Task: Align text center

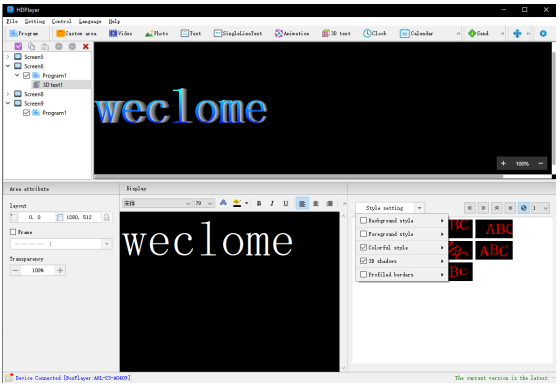Action: pos(316,204)
